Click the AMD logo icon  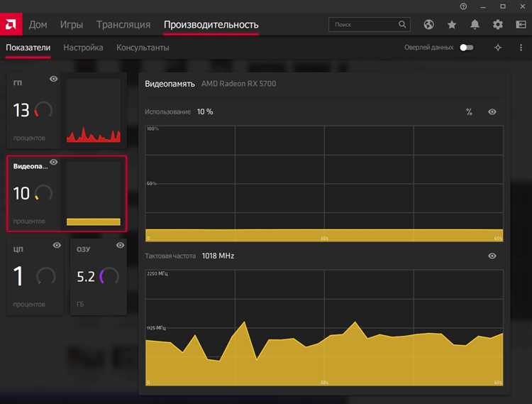coord(11,24)
